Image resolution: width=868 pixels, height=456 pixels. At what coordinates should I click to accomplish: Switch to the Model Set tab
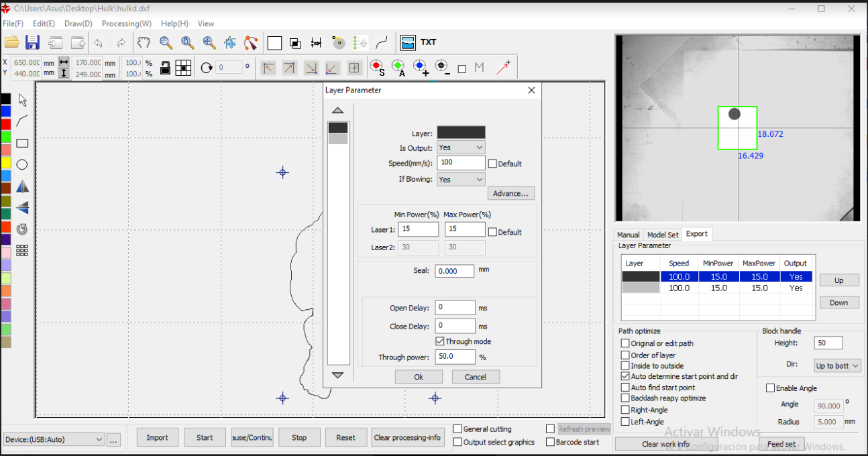[662, 235]
